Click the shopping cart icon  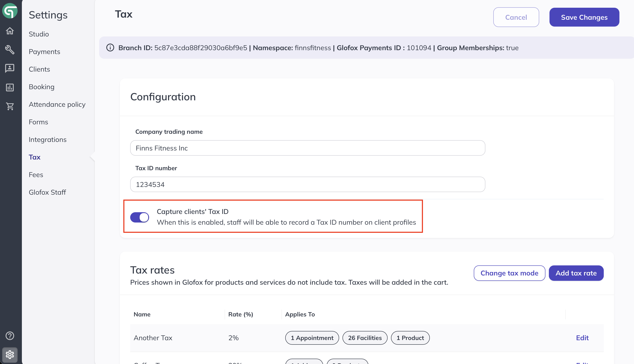coord(10,106)
